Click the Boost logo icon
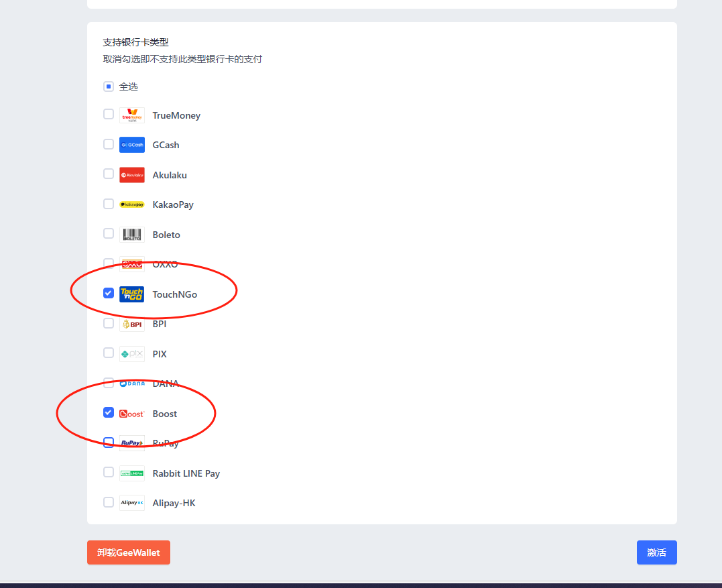 pyautogui.click(x=131, y=413)
